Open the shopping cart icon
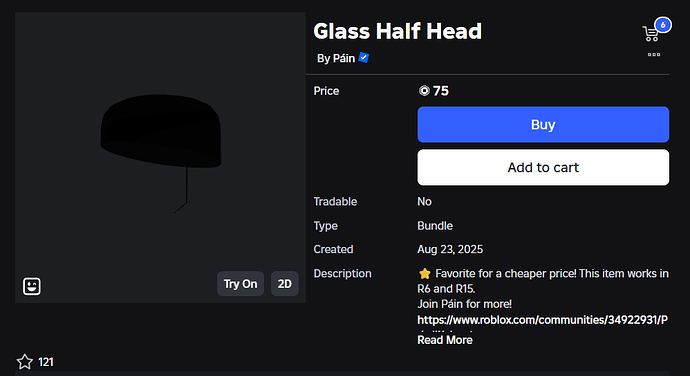Viewport: 690px width, 376px height. (650, 34)
